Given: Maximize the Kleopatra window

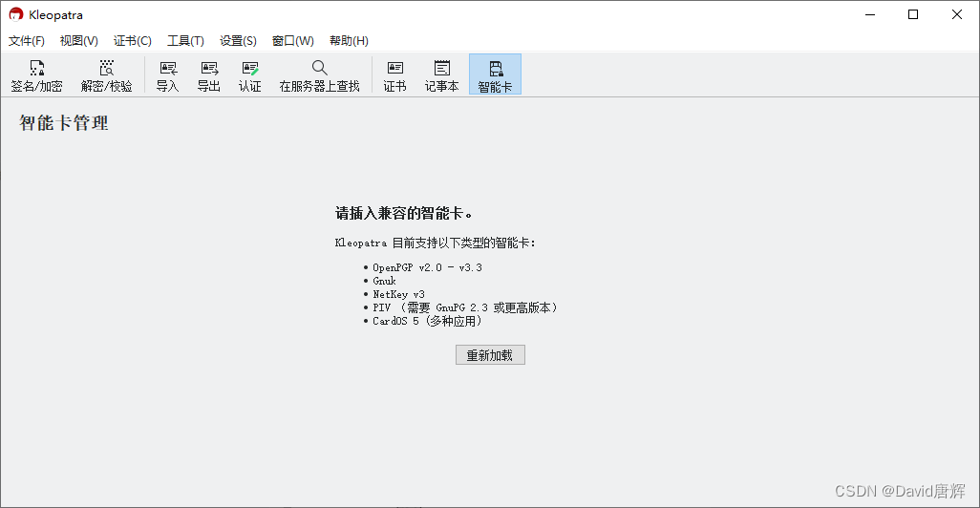Looking at the screenshot, I should 913,14.
